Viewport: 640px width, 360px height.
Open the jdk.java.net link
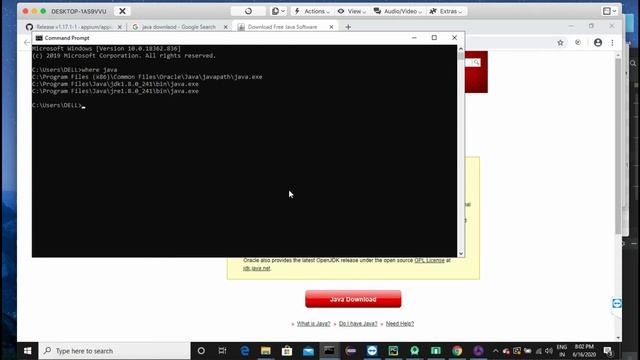tap(257, 268)
